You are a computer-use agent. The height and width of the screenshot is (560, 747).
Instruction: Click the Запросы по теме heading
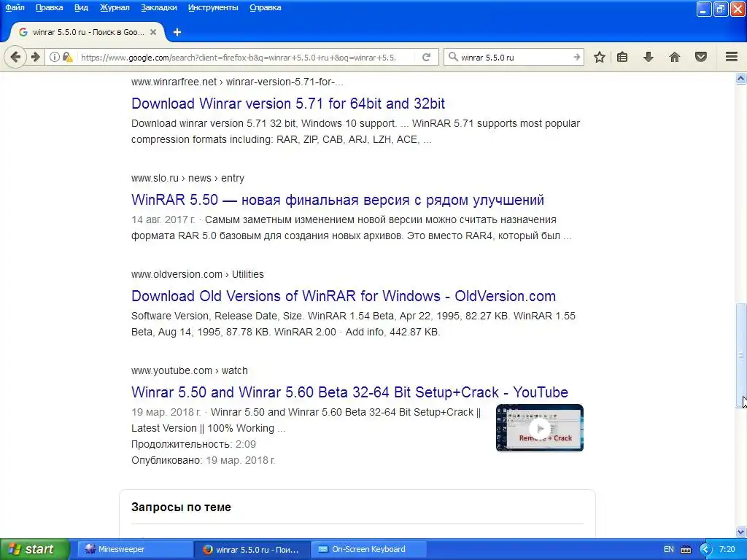tap(181, 507)
